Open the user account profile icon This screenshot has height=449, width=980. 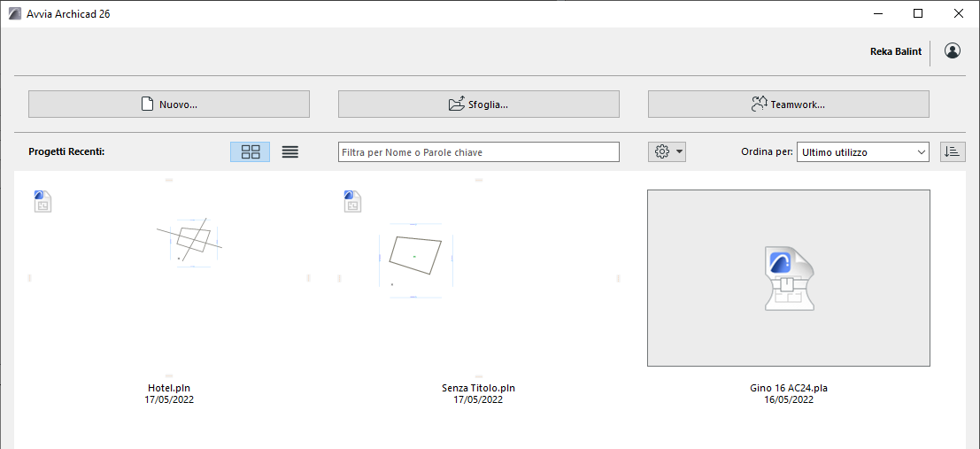pyautogui.click(x=953, y=51)
